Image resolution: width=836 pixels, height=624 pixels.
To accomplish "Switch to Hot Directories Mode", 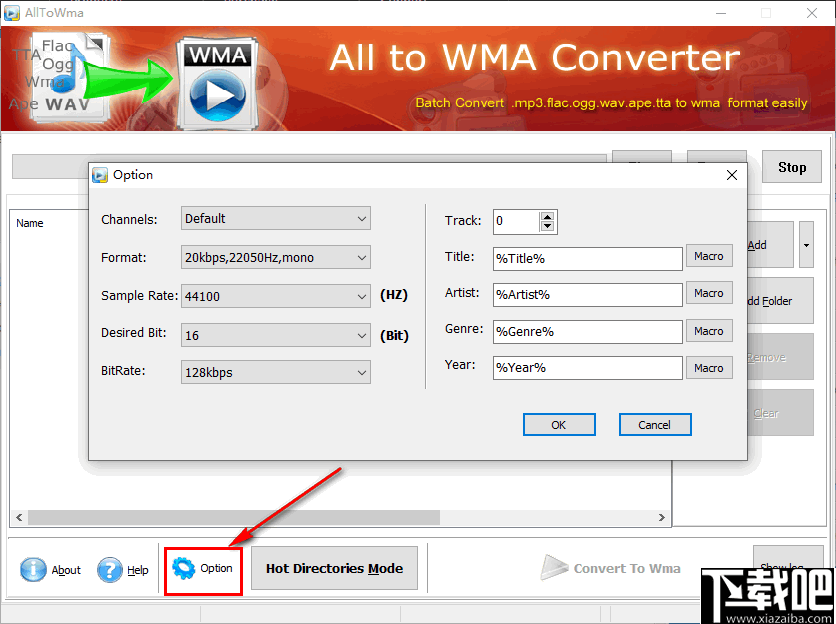I will coord(334,567).
